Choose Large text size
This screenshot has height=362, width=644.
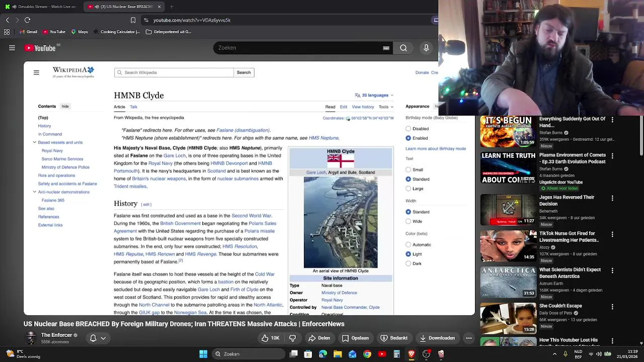(x=409, y=189)
